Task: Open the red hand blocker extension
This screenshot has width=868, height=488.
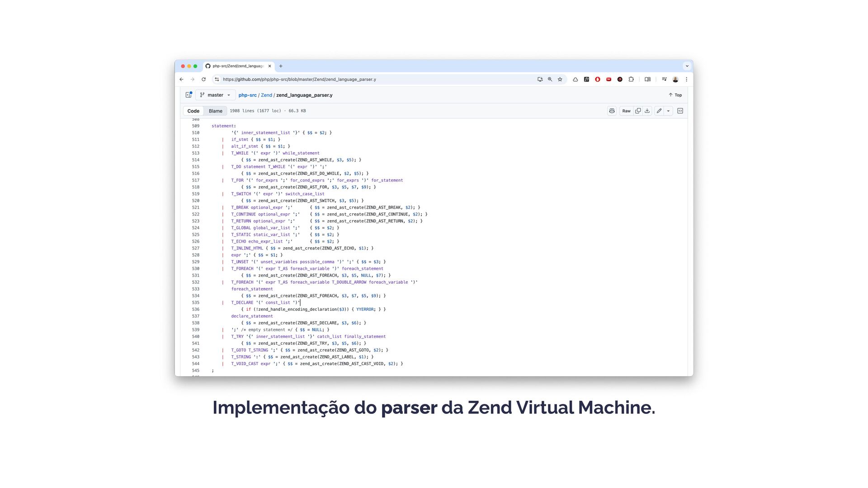Action: [x=597, y=79]
